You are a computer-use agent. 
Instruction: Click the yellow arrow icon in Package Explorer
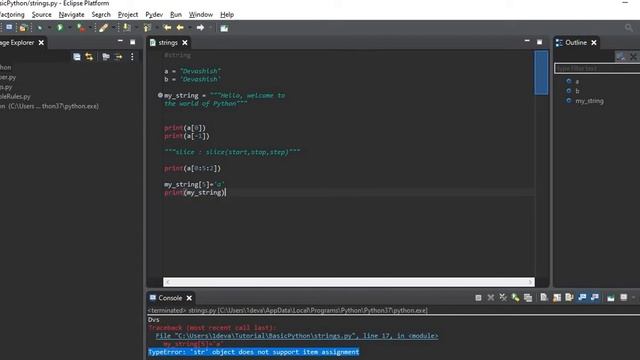pos(118,57)
